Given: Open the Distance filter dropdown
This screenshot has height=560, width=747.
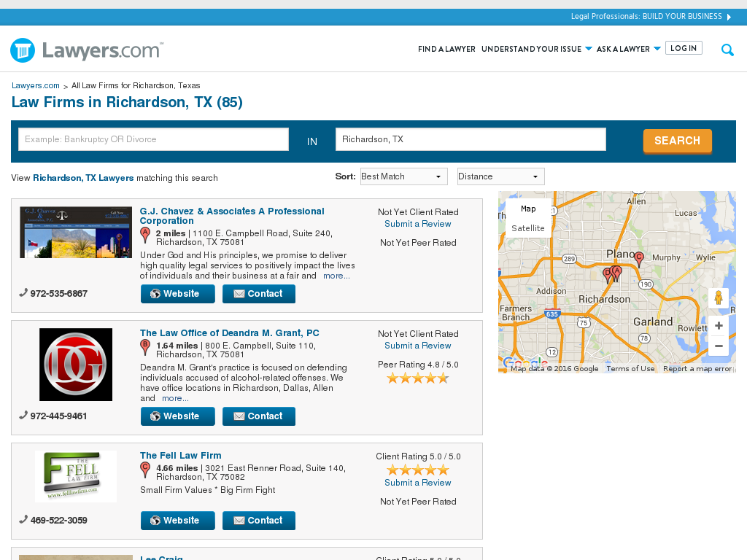Looking at the screenshot, I should (500, 176).
